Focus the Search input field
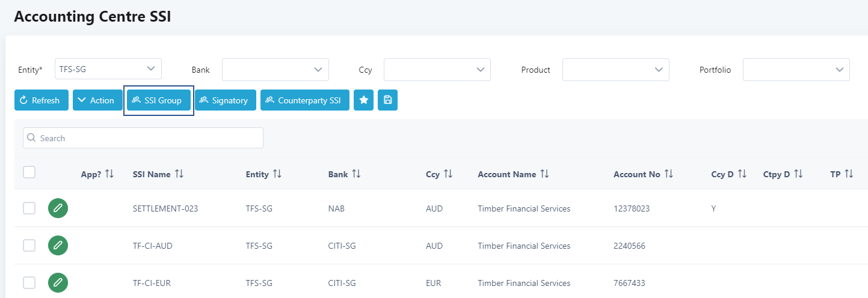 click(143, 138)
